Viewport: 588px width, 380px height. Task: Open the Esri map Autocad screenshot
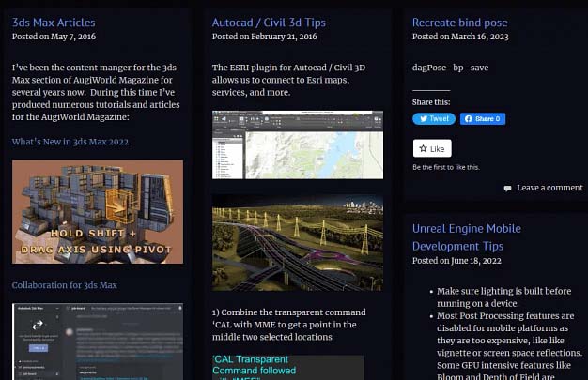(x=298, y=144)
